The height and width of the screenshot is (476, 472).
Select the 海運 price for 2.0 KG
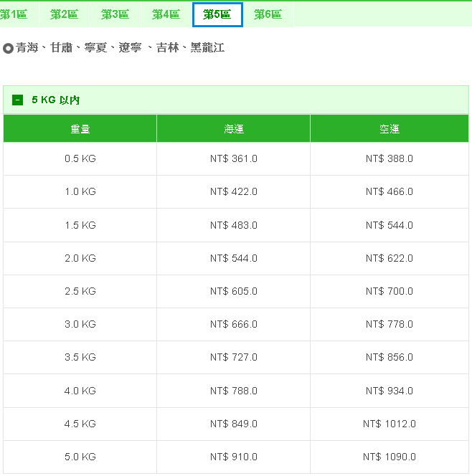tap(233, 258)
